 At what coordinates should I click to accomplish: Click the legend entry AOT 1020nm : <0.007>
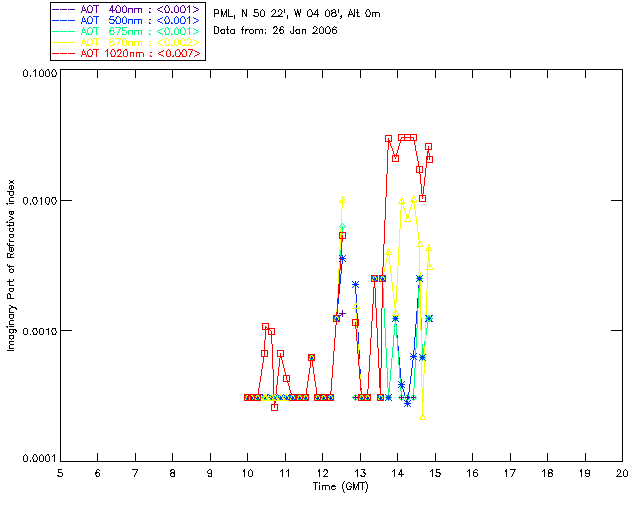coord(126,53)
